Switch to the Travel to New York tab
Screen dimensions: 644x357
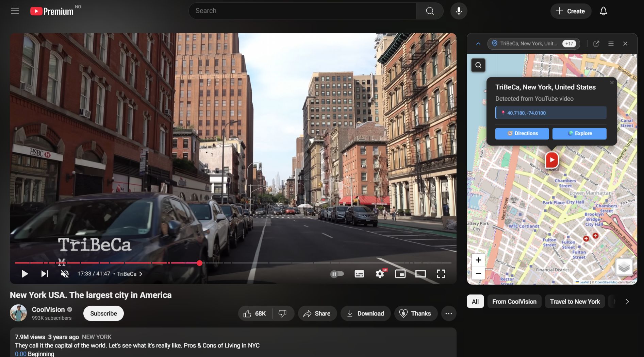[575, 301]
